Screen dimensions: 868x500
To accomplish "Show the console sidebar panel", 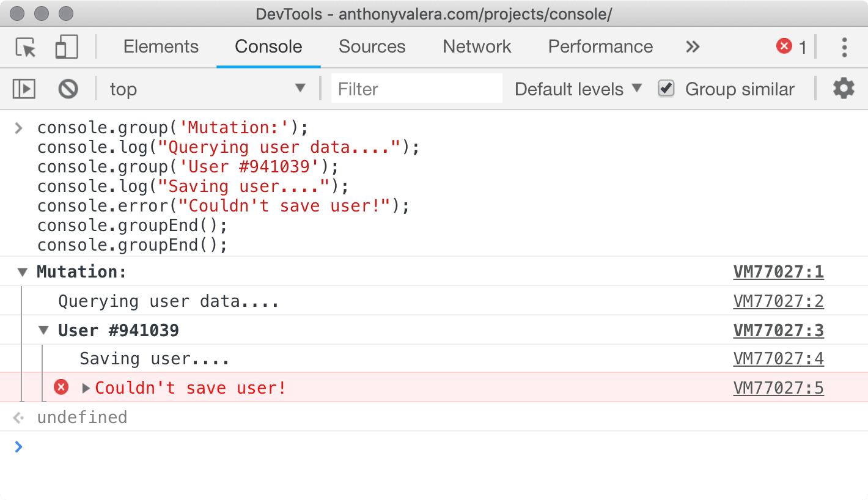I will pos(24,89).
